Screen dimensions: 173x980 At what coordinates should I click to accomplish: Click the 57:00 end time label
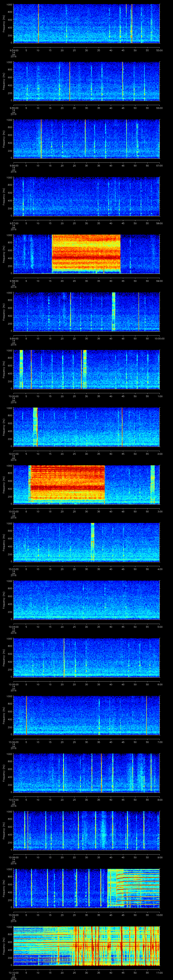[x=160, y=166]
